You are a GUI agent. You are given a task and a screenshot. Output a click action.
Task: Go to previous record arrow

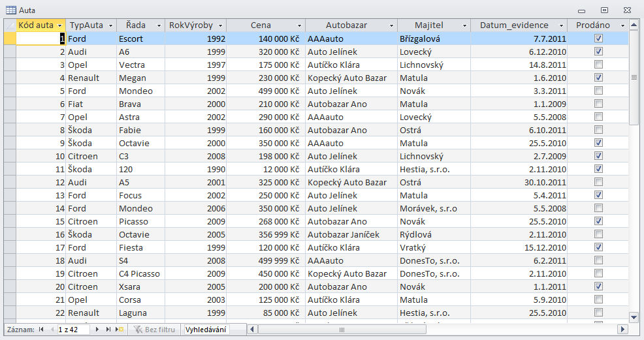pos(52,330)
